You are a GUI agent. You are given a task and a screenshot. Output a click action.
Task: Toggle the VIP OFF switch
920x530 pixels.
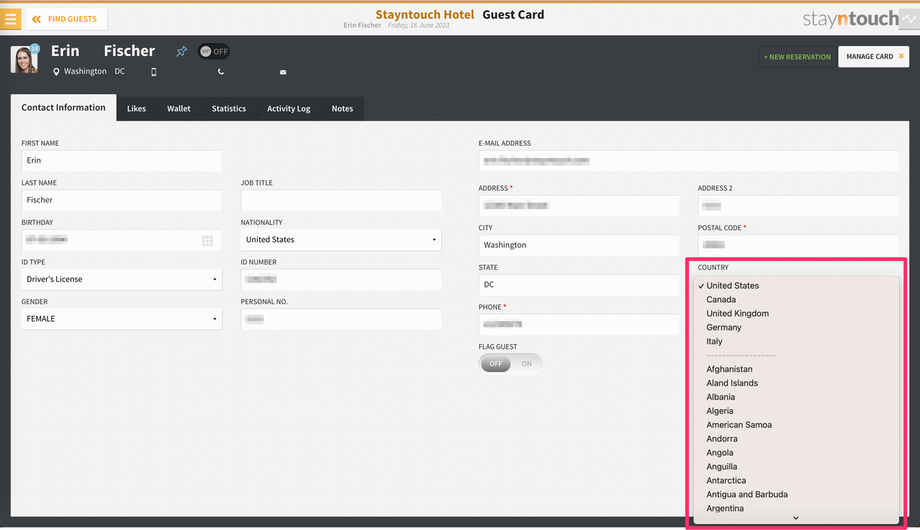pyautogui.click(x=214, y=52)
